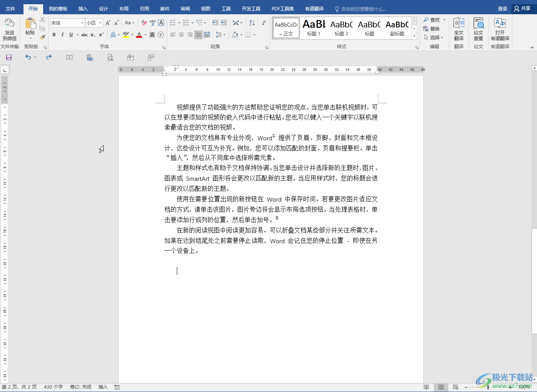Click the yellow text highlight color button
Image resolution: width=537 pixels, height=392 pixels.
pos(126,35)
